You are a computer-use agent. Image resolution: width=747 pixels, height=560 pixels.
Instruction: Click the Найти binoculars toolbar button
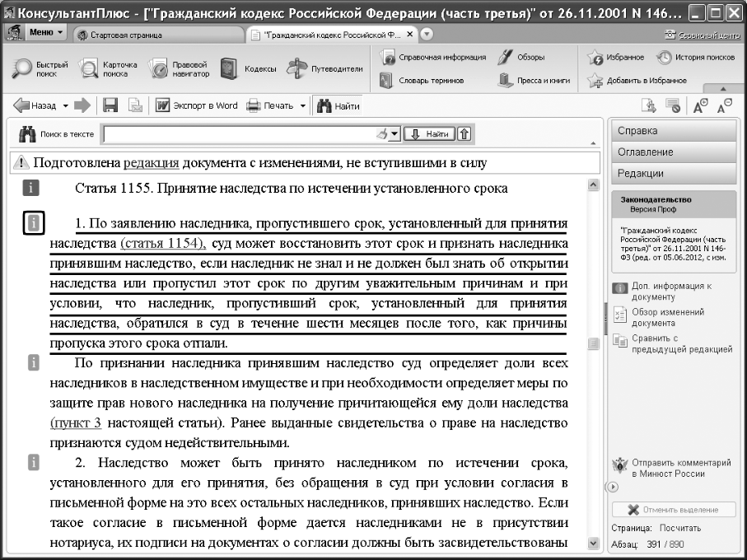coord(338,105)
